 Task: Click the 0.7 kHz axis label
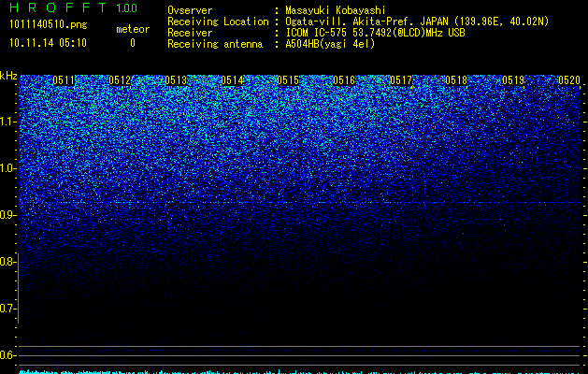pos(7,309)
